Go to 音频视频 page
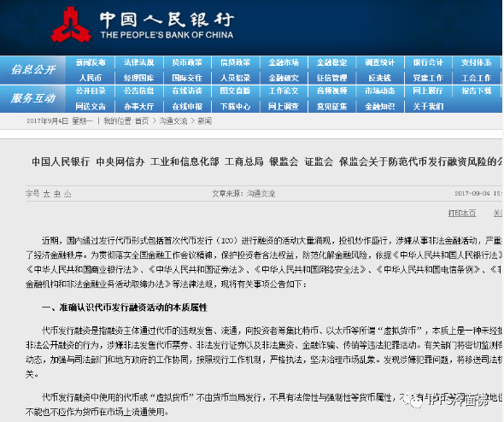The image size is (504, 422). (x=331, y=91)
